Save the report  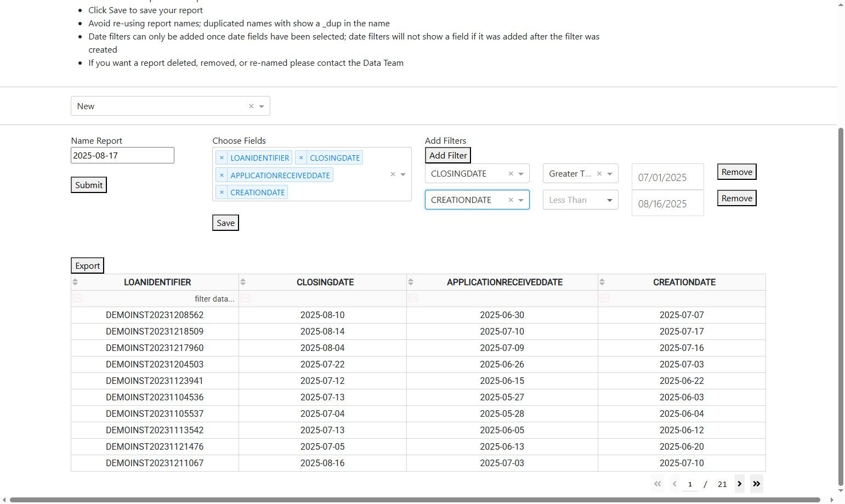(x=225, y=223)
